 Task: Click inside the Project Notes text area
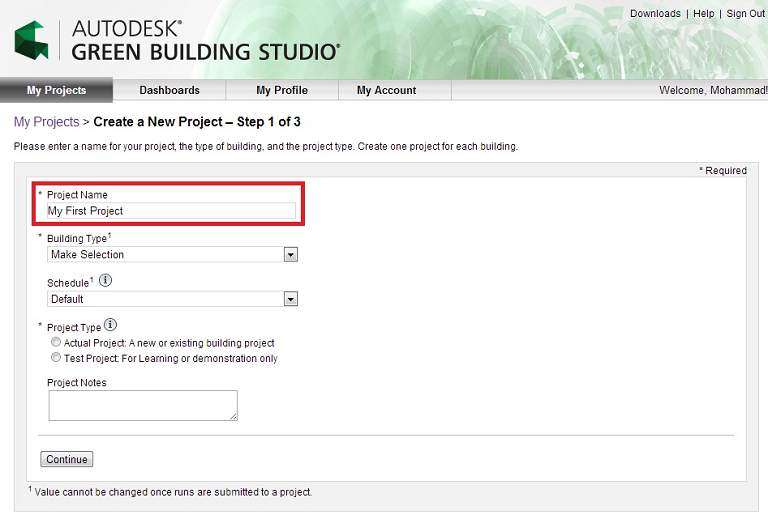[x=143, y=405]
